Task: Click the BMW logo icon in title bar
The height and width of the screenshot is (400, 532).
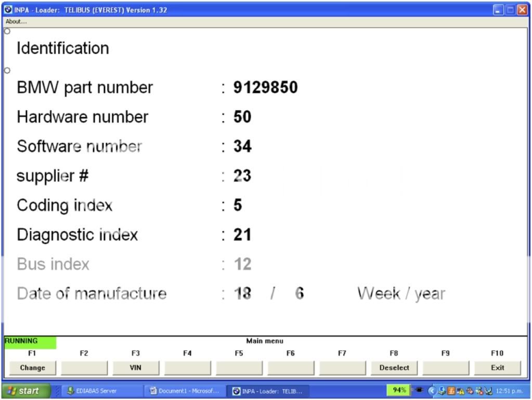Action: (8, 10)
